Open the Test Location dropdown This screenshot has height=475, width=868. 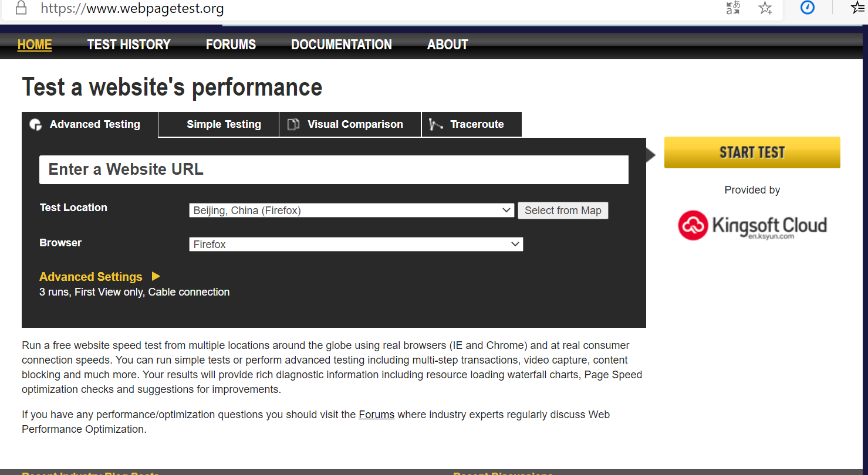(x=351, y=210)
